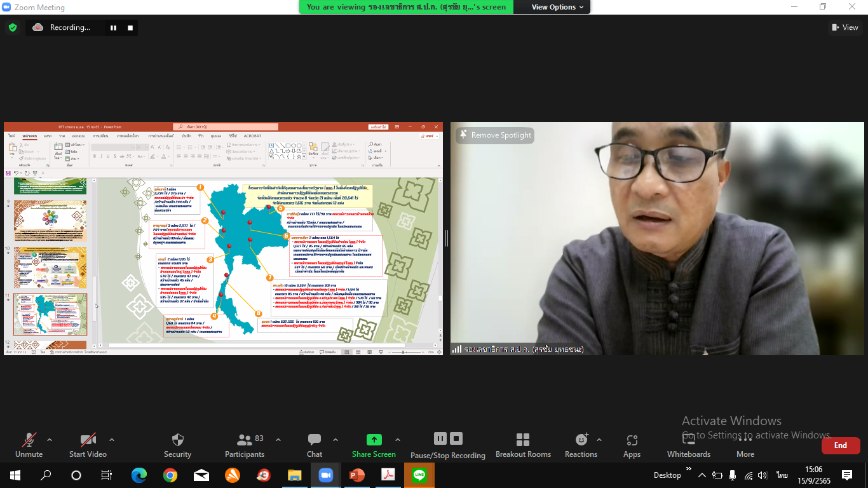Open the Participants list icon
This screenshot has width=868, height=488.
[244, 440]
